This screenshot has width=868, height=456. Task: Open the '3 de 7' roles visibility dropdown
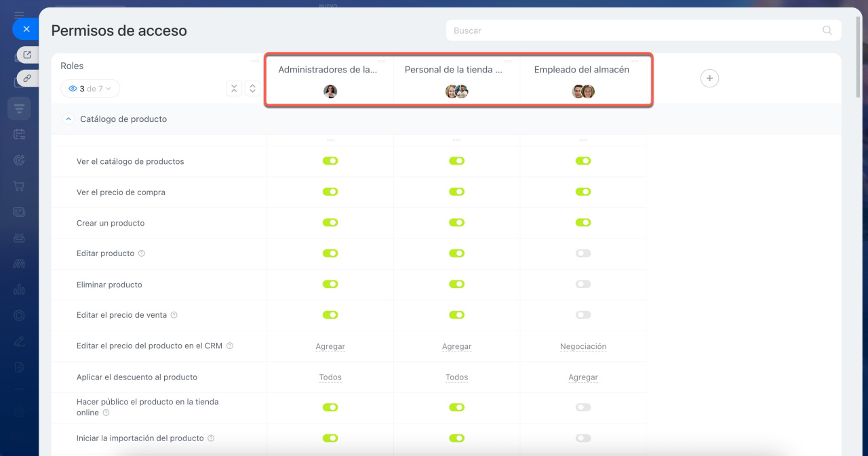point(90,89)
